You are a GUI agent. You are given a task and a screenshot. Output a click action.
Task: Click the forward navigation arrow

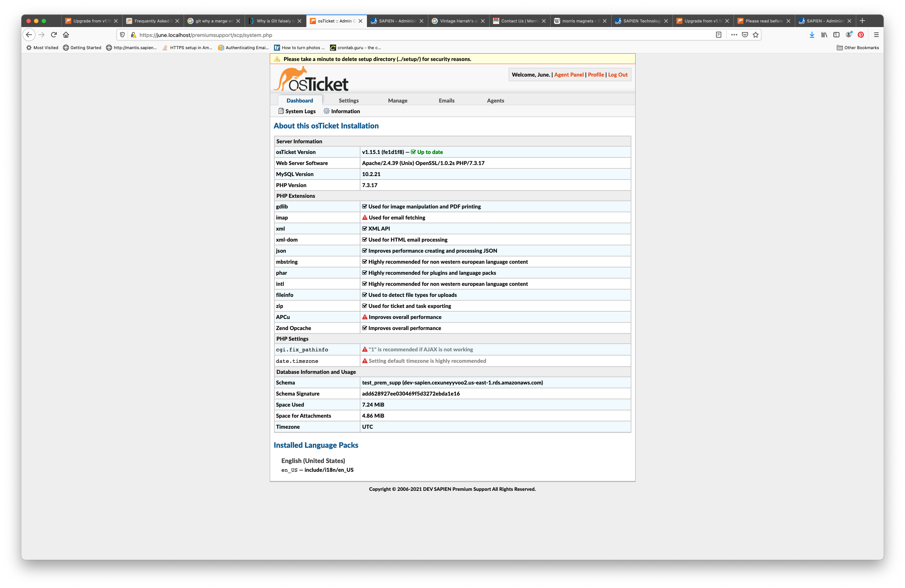coord(42,35)
